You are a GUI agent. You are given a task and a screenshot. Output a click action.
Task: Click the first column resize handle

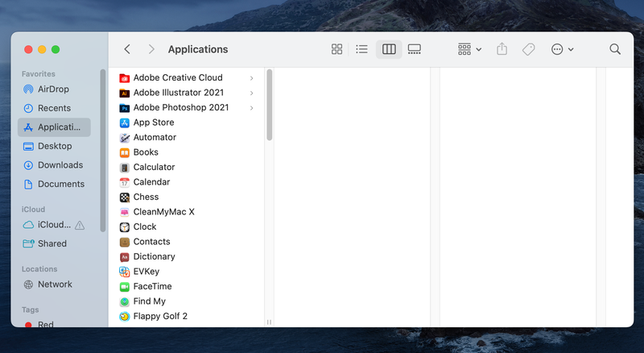pos(269,322)
